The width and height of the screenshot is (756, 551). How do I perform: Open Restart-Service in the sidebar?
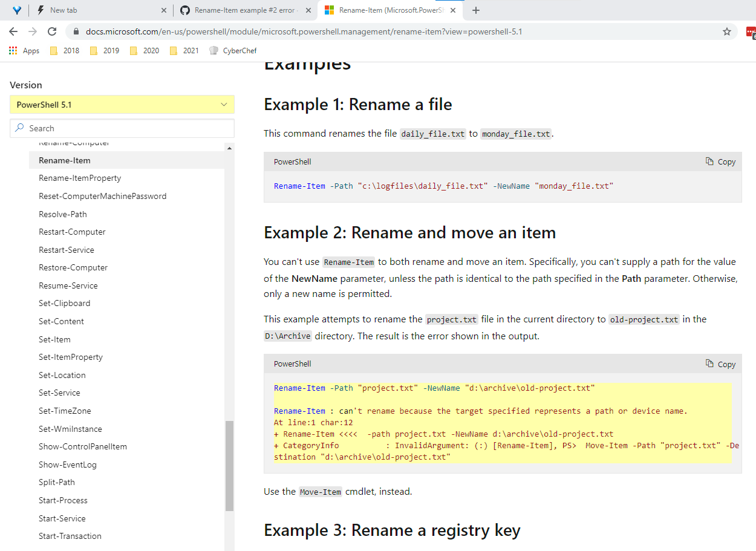click(67, 250)
